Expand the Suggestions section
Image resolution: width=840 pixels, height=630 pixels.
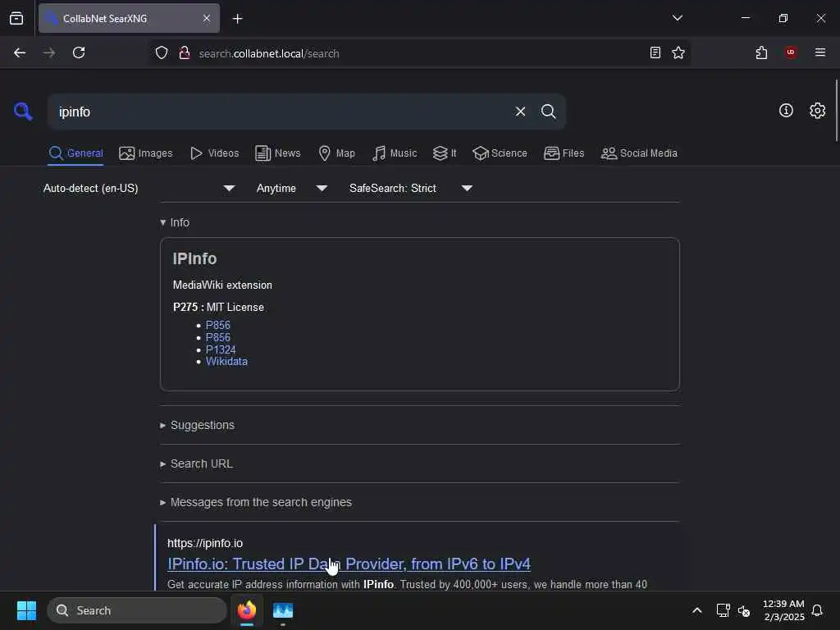[197, 425]
